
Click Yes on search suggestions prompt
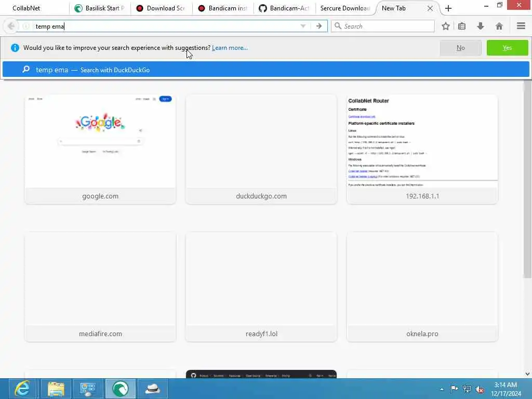tap(507, 48)
